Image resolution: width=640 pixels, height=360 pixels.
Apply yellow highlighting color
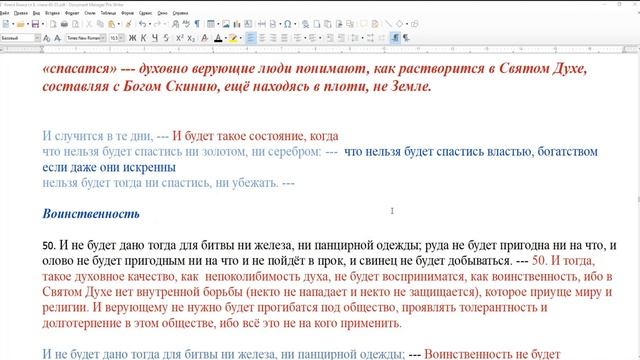coord(233,38)
